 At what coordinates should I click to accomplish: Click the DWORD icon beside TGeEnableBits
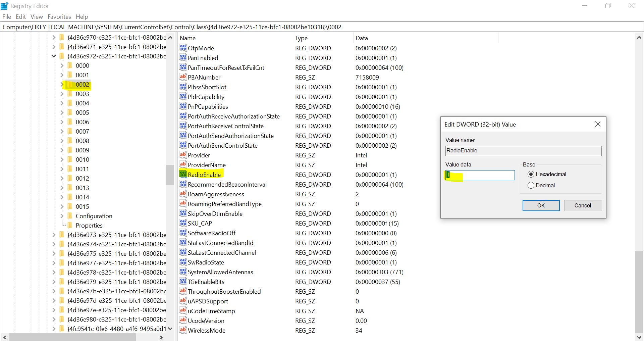pos(183,281)
